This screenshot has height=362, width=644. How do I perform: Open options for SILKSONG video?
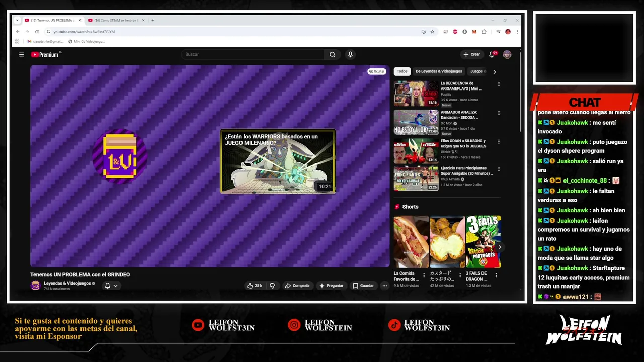click(499, 142)
